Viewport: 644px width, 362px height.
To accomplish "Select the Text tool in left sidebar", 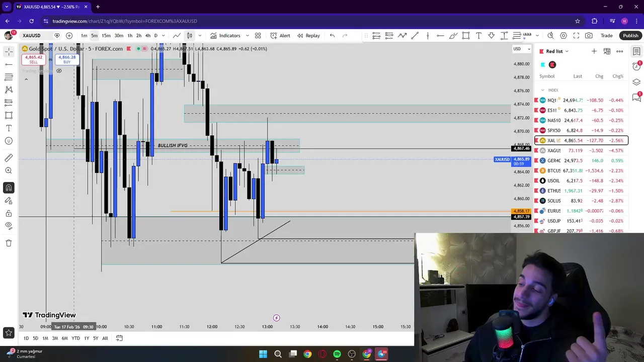I will (x=9, y=128).
